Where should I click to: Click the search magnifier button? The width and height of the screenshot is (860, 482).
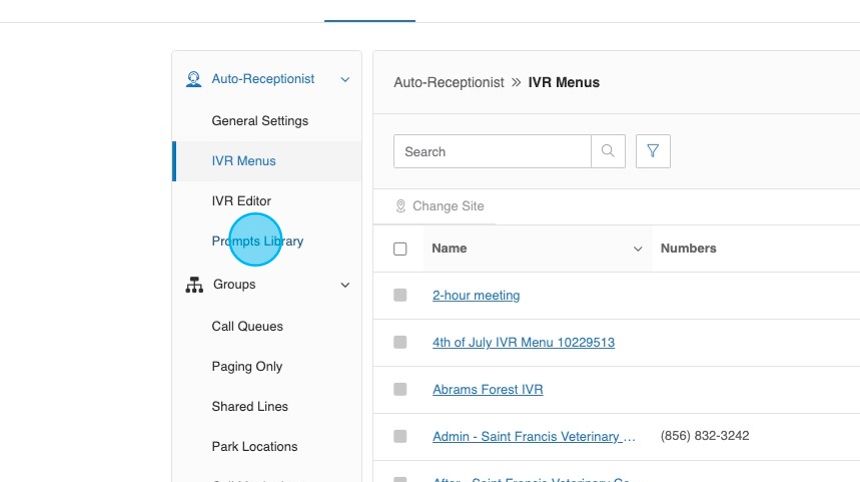[x=608, y=152]
